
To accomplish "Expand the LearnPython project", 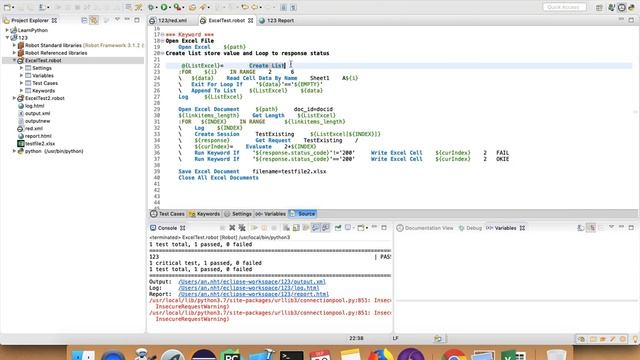I will point(7,30).
